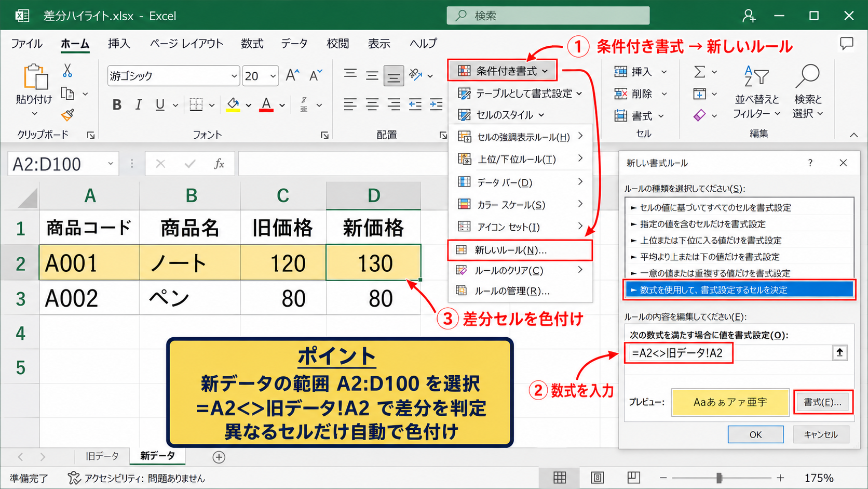Toggle Italic formatting

coord(138,105)
